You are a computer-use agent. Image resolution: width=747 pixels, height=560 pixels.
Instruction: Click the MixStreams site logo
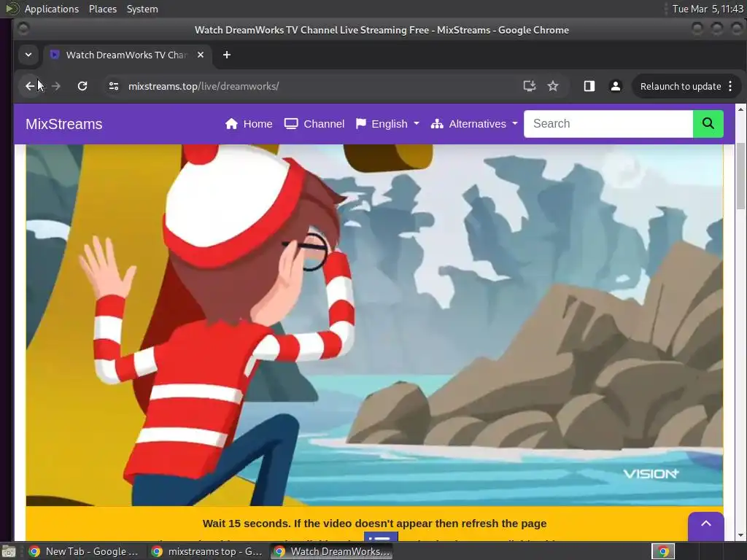pos(64,124)
